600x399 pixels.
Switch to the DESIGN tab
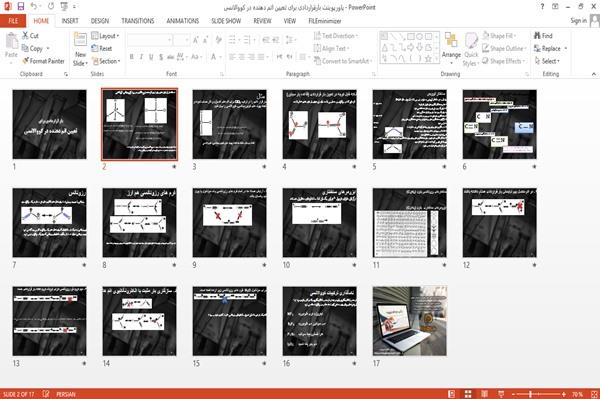(99, 21)
